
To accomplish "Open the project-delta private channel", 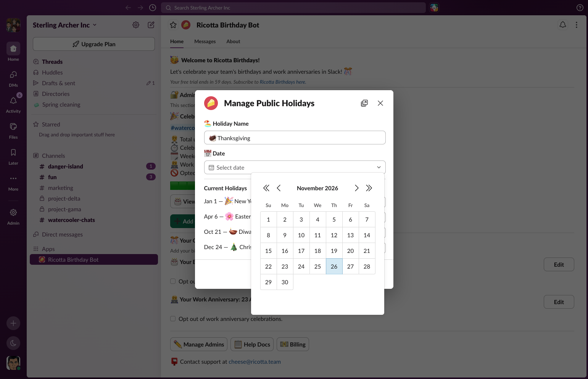I will 94,199.
